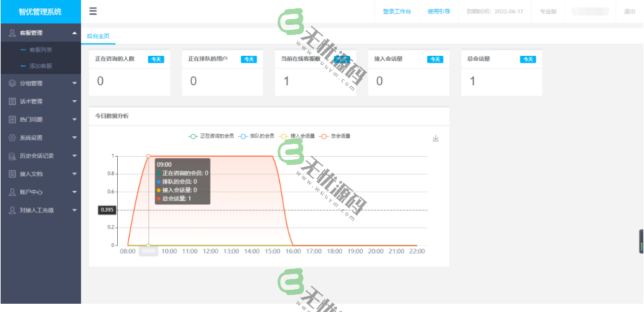Open the 登录工作台 link
The image size is (644, 312).
[397, 11]
